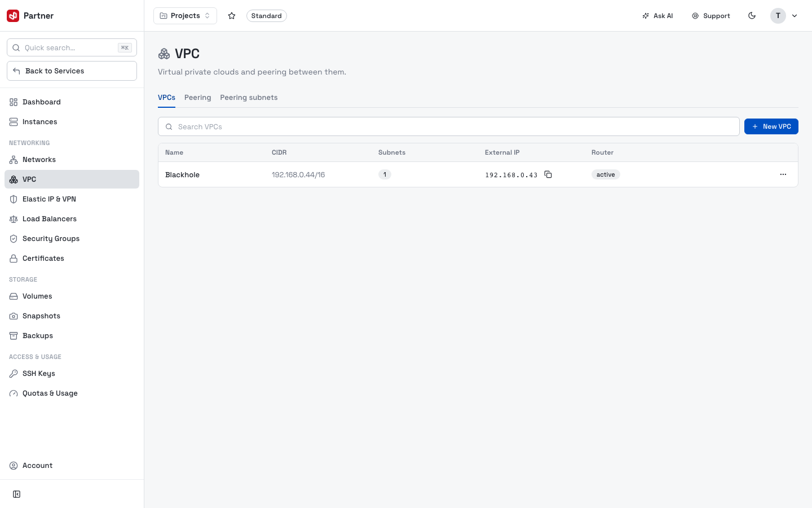Open Certificates page
The image size is (812, 508).
[72, 259]
